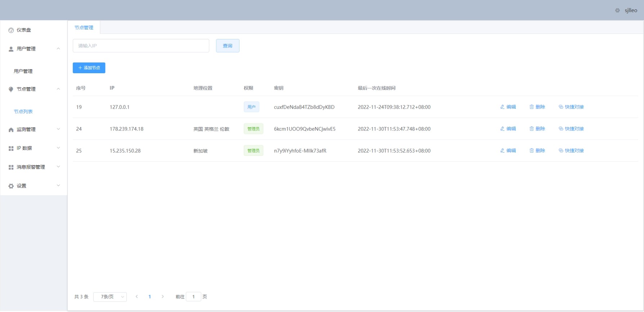Expand the 设置 menu chevron
This screenshot has height=312, width=644.
pyautogui.click(x=58, y=185)
